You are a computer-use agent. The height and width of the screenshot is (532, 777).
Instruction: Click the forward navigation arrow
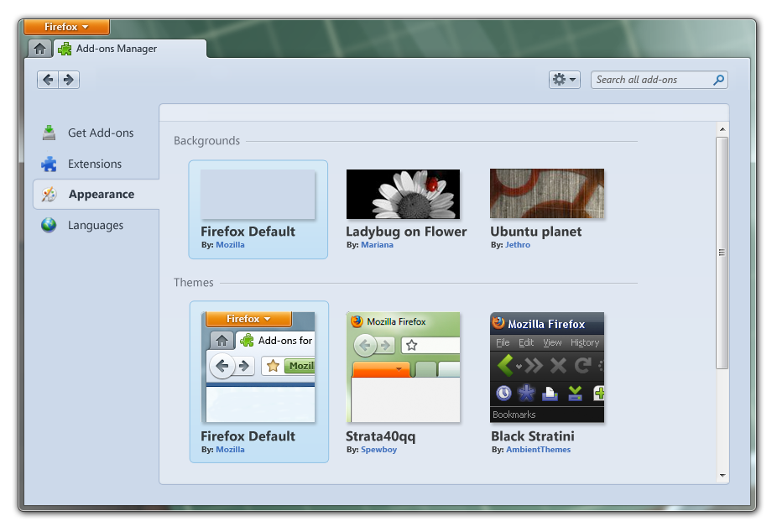69,80
